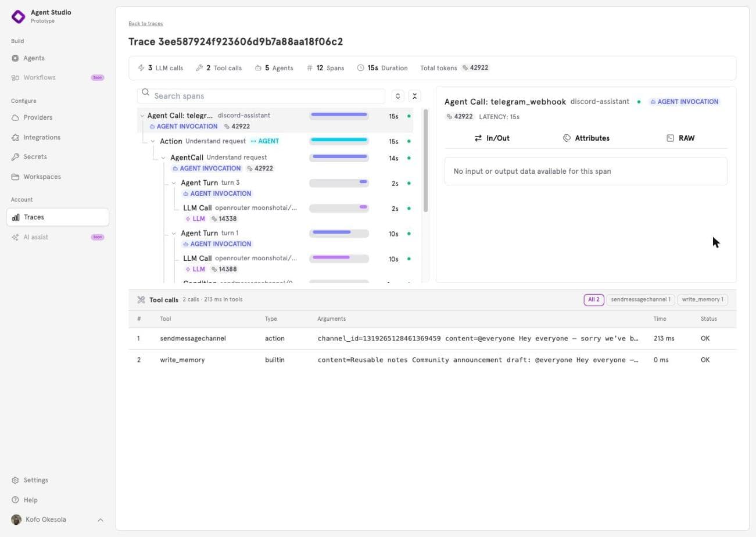The image size is (756, 537).
Task: Click the Workspaces folder icon
Action: [x=15, y=177]
